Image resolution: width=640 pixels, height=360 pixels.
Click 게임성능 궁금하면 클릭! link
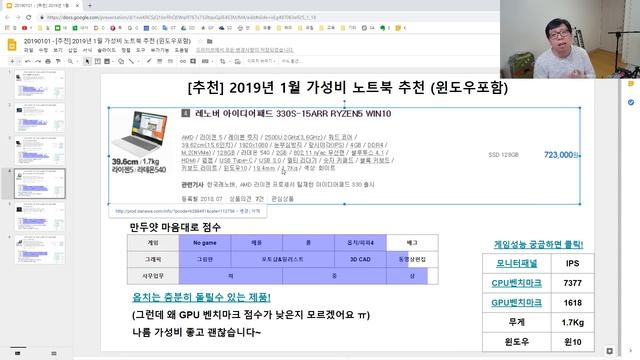point(538,244)
